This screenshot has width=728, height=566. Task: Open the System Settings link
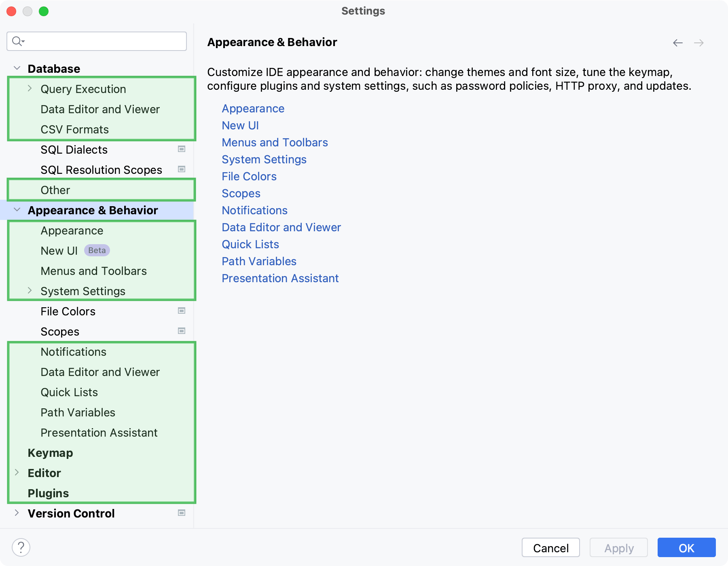point(264,160)
